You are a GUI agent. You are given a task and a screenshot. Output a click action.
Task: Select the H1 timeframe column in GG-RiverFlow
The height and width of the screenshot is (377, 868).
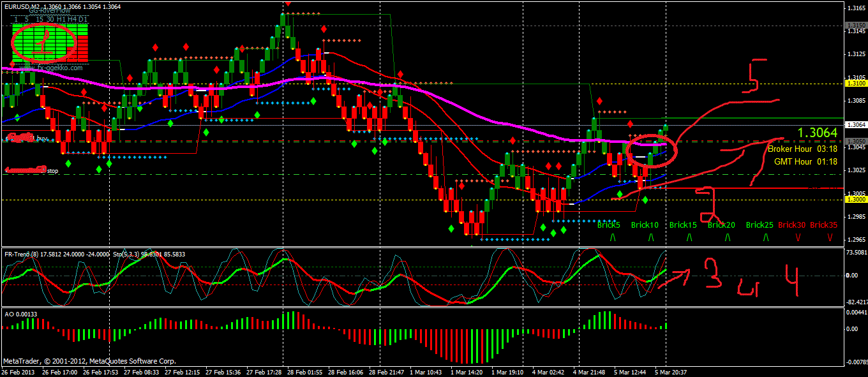click(61, 19)
